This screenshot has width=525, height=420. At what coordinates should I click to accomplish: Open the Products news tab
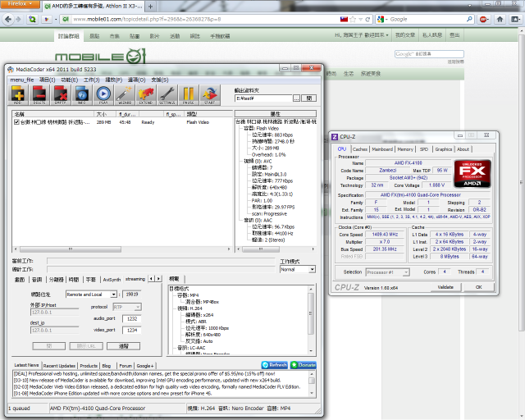coord(89,366)
